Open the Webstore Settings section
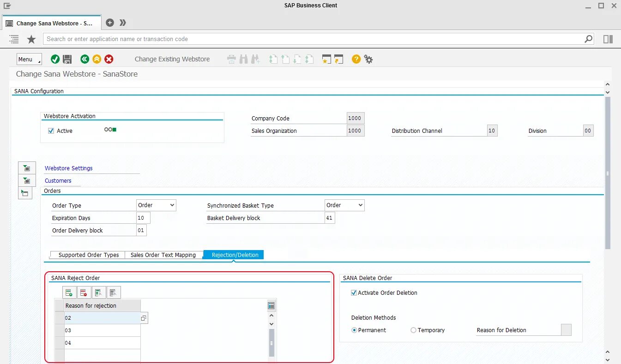621x364 pixels. click(x=68, y=168)
